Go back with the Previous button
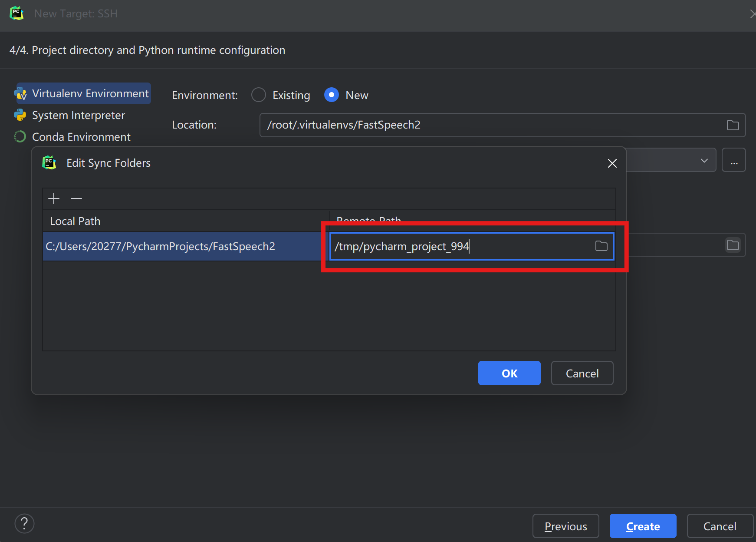This screenshot has height=542, width=756. (565, 526)
